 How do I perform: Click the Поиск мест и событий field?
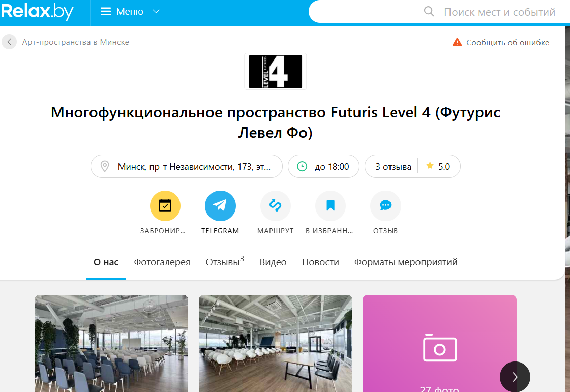[x=499, y=12]
